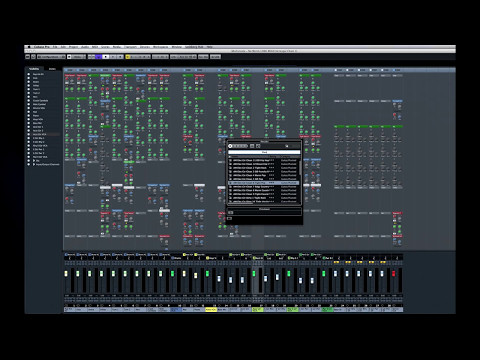Open the Steinberg Hub menu
Viewport: 480px width, 360px height.
(x=194, y=47)
